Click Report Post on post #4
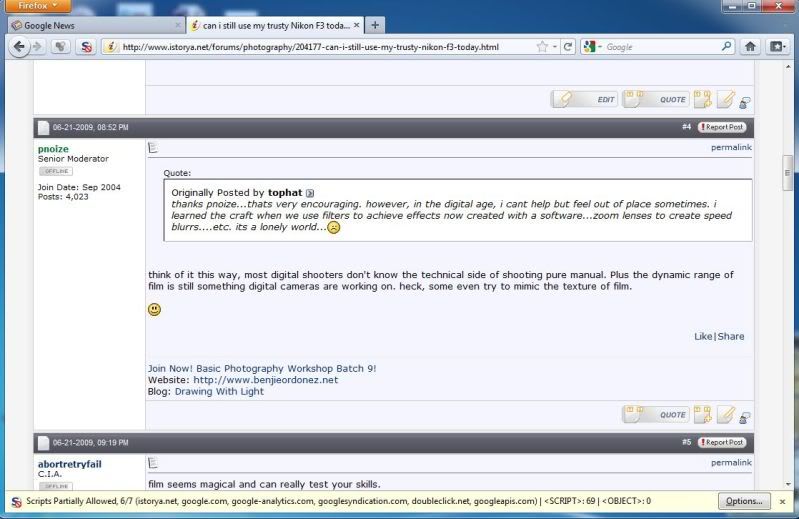Image resolution: width=799 pixels, height=519 pixels. [722, 127]
